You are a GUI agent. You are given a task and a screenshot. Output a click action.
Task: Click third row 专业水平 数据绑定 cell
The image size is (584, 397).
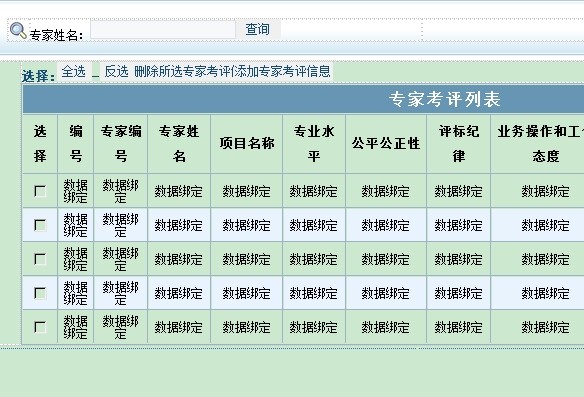(314, 259)
